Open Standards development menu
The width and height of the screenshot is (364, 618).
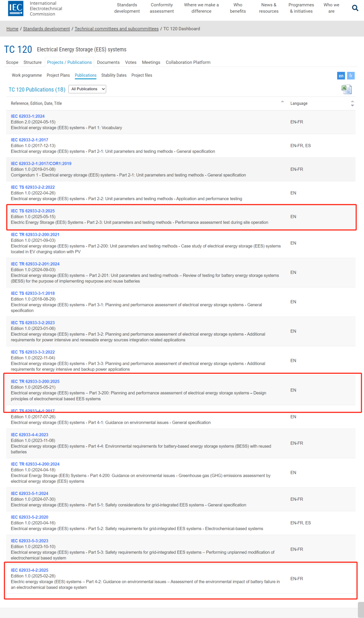127,8
